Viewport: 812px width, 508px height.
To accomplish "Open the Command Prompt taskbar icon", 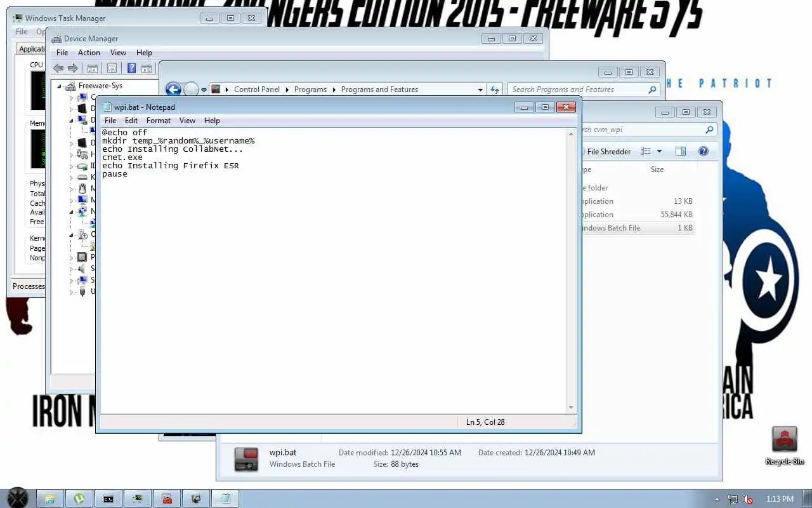I will (108, 498).
